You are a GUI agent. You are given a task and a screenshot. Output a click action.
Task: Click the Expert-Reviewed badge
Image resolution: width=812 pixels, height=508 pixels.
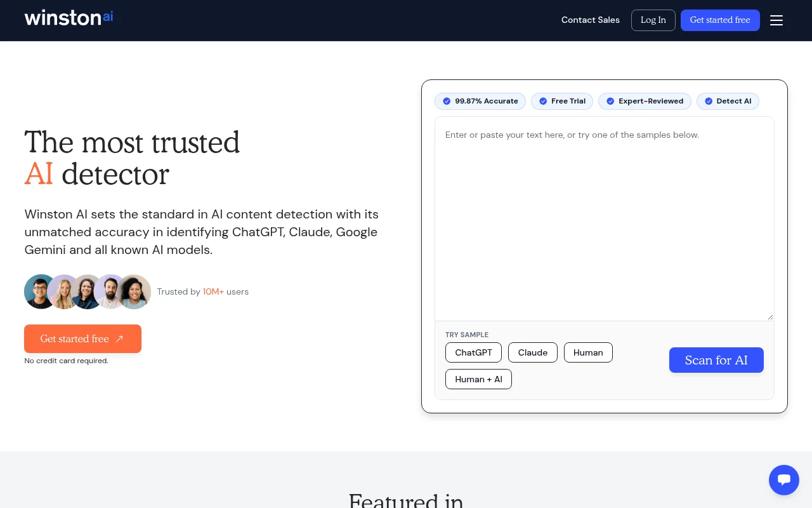(645, 101)
